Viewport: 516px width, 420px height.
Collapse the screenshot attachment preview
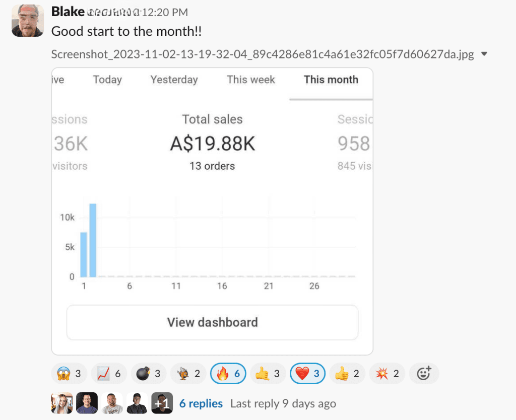(x=483, y=54)
